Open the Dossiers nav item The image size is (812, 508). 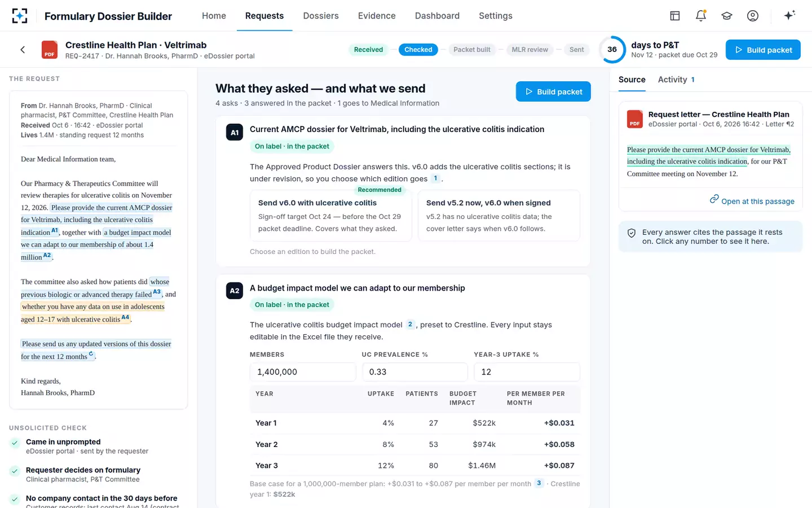[321, 16]
